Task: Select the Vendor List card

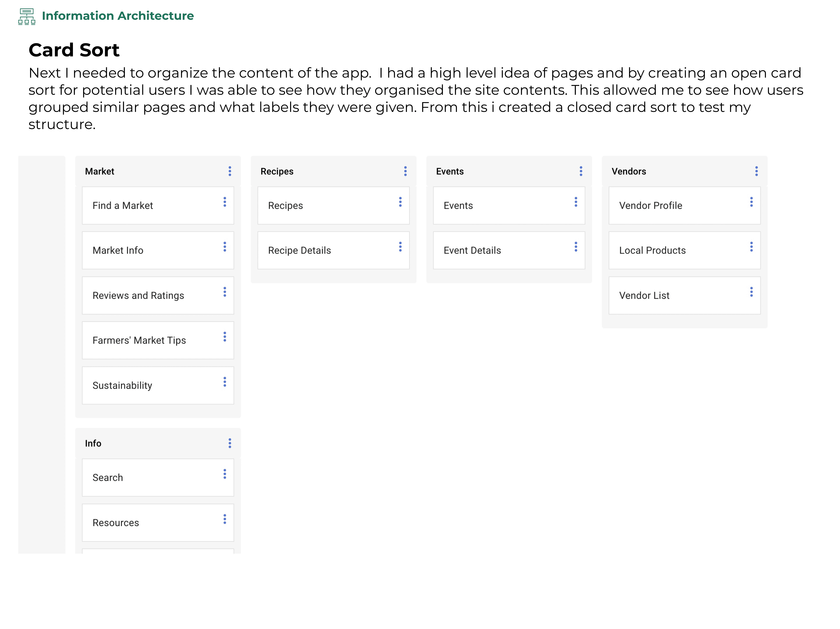Action: pyautogui.click(x=685, y=295)
